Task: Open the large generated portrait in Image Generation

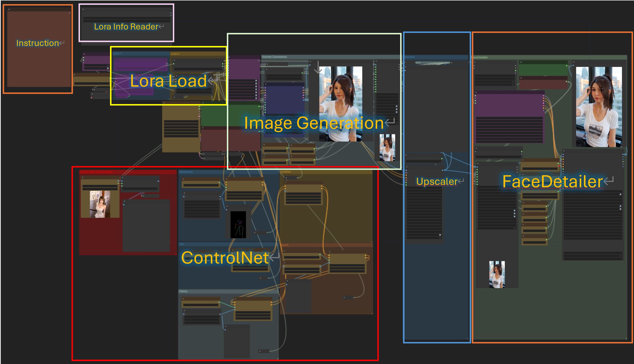Action: 341,104
